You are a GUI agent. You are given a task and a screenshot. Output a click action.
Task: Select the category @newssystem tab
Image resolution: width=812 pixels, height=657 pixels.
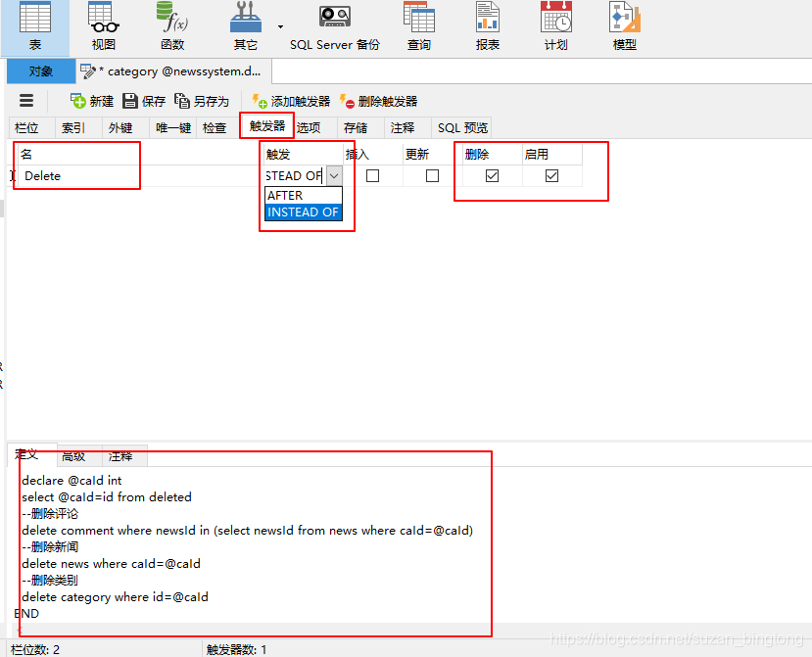coord(174,71)
